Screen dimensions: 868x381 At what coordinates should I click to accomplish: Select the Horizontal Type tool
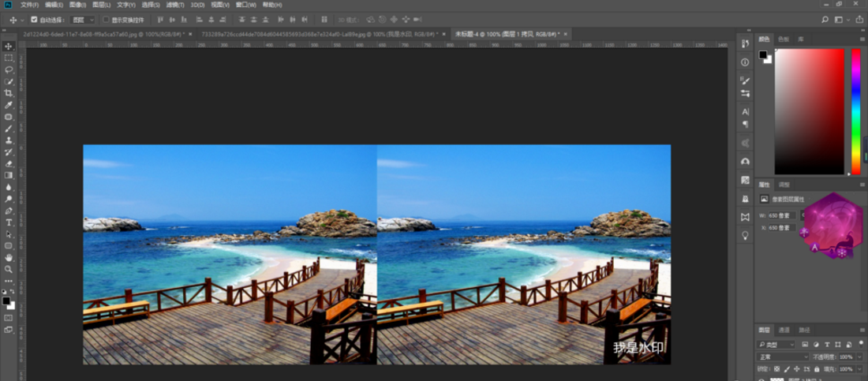coord(9,222)
